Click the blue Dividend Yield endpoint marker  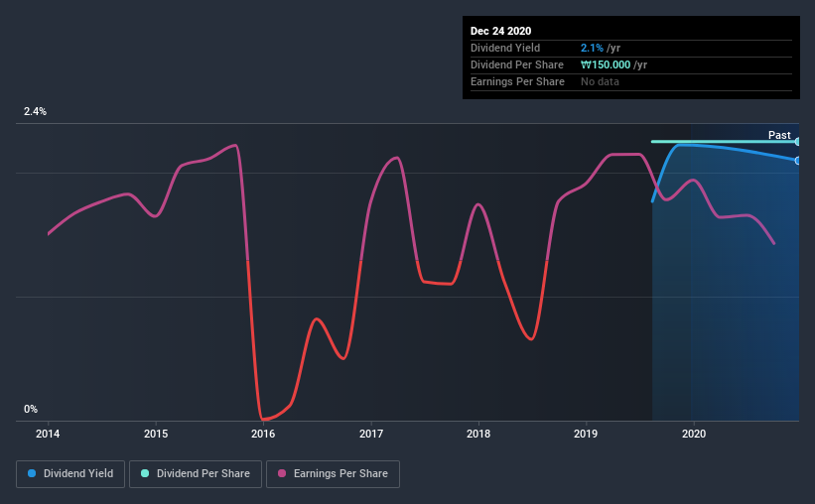coord(797,161)
